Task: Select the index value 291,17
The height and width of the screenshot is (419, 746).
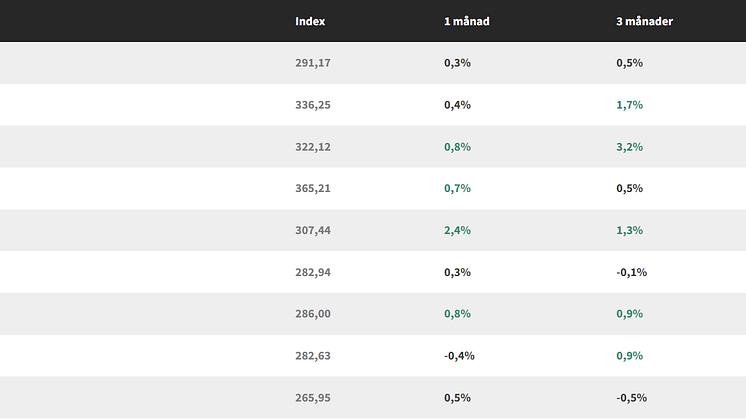Action: point(313,63)
